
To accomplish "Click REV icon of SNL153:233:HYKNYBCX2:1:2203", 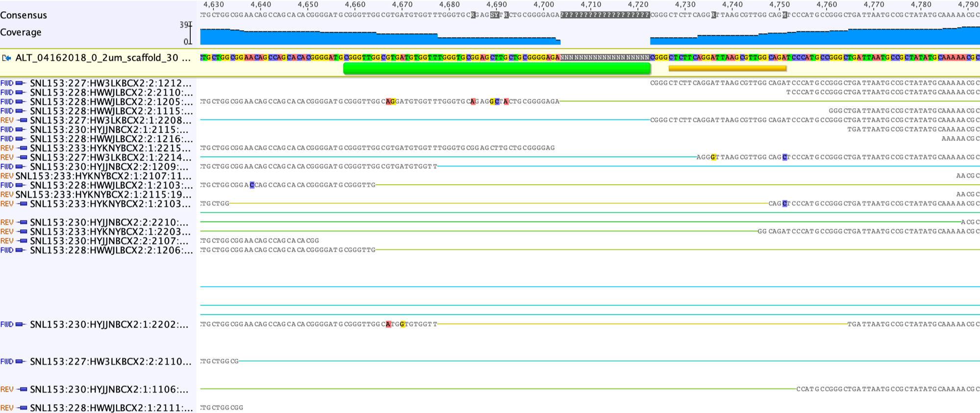I will (22, 232).
